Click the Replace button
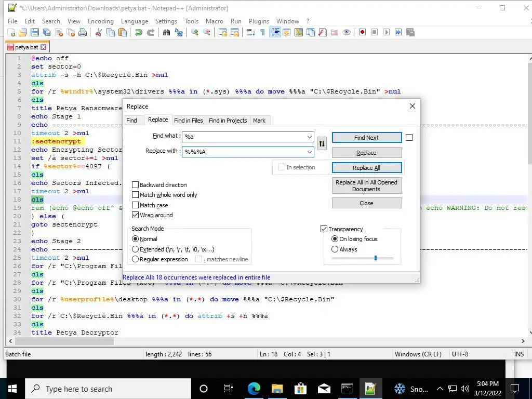 tap(366, 153)
